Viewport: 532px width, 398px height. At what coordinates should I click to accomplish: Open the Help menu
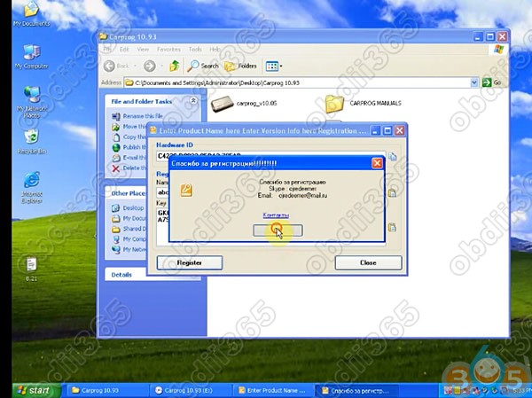pyautogui.click(x=215, y=50)
